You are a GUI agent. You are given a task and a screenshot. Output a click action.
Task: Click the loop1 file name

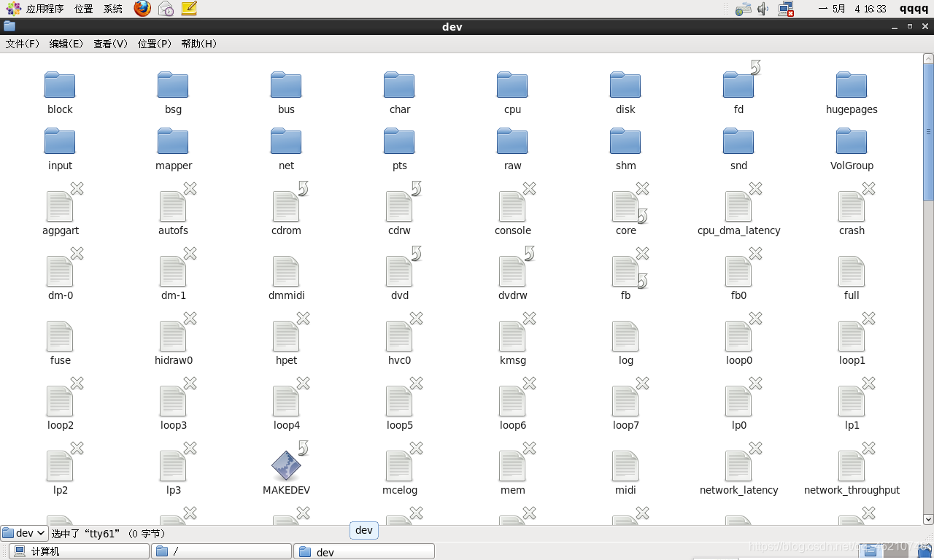(x=852, y=360)
